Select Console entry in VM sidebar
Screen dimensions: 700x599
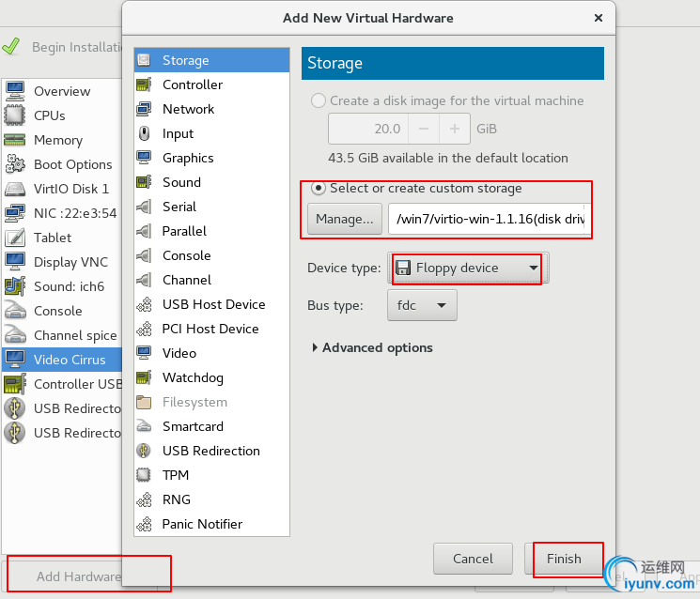[62, 311]
